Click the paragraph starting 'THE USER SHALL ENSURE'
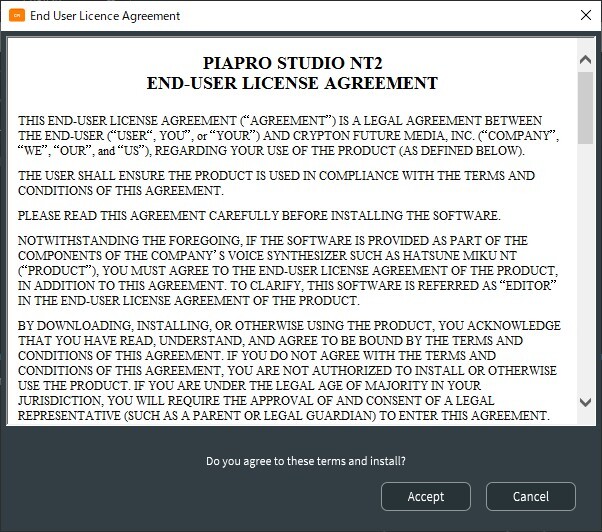602x532 pixels. (x=276, y=183)
